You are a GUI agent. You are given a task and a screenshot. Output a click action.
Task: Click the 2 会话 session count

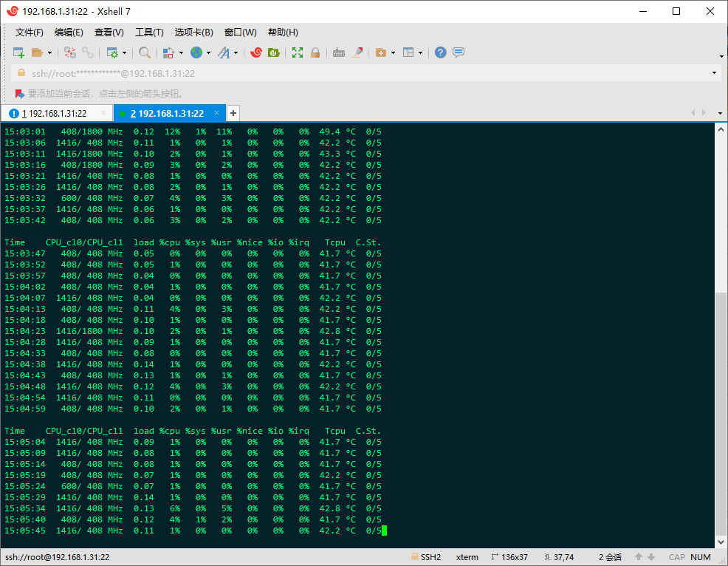click(610, 556)
